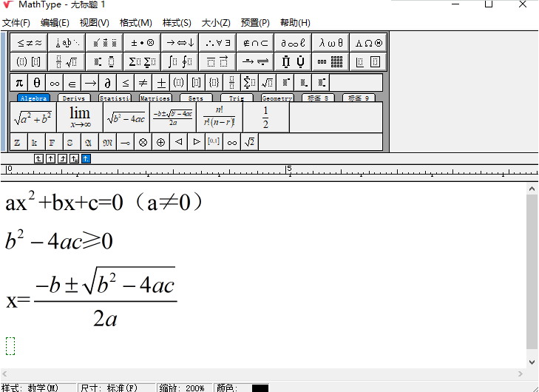This screenshot has width=539, height=392.
Task: Insert theta symbol from small bar
Action: click(37, 83)
